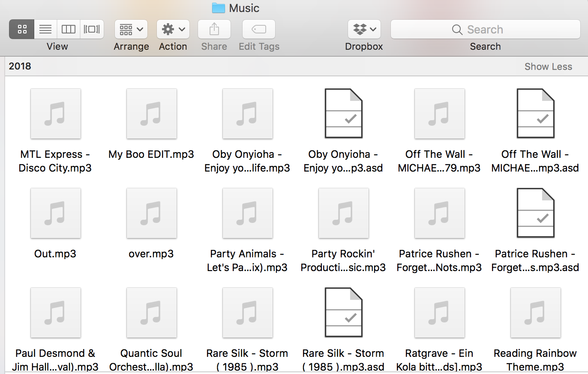Image resolution: width=588 pixels, height=374 pixels.
Task: Select the Off The Wall .asd document icon
Action: tap(536, 114)
